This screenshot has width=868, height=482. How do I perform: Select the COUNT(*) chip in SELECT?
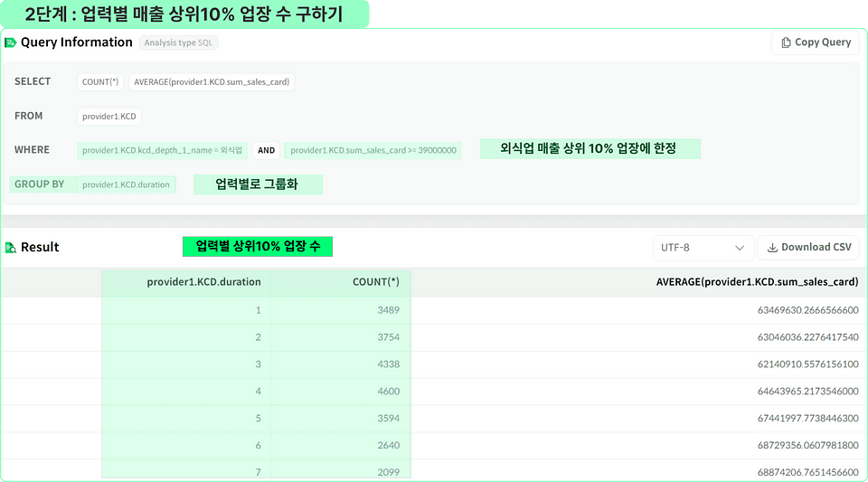pyautogui.click(x=100, y=82)
